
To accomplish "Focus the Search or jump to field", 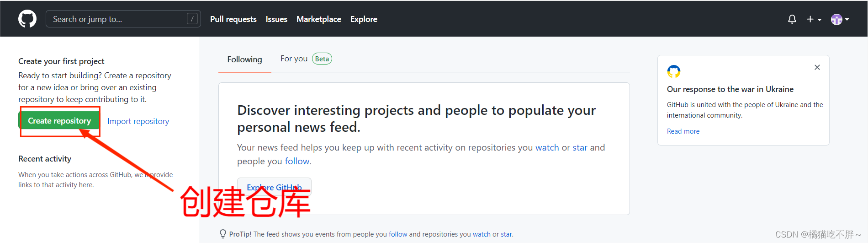I will coord(123,19).
